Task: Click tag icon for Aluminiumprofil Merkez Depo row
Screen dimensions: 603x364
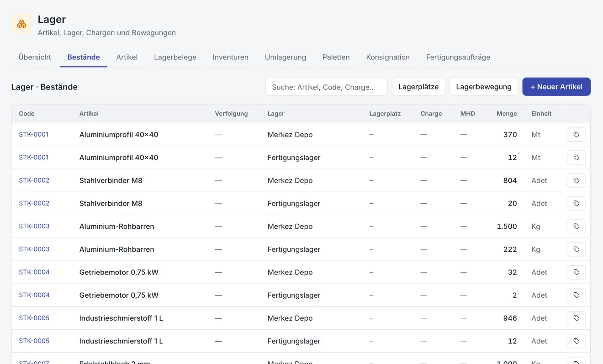Action: coord(576,135)
